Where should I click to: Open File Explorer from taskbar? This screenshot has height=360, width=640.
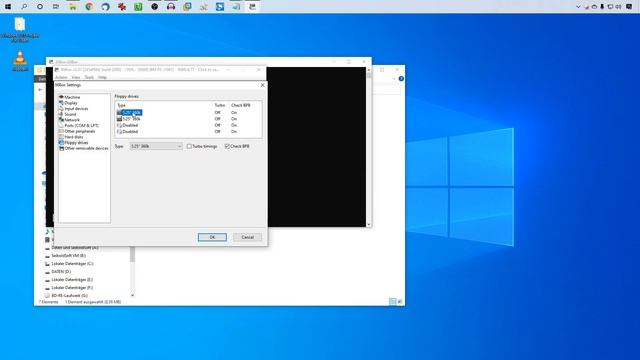(73, 7)
